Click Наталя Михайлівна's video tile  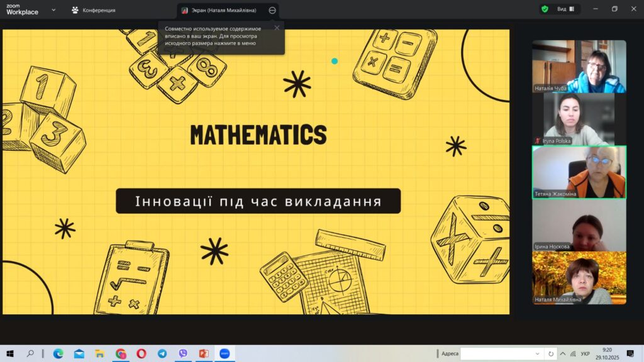pyautogui.click(x=579, y=278)
